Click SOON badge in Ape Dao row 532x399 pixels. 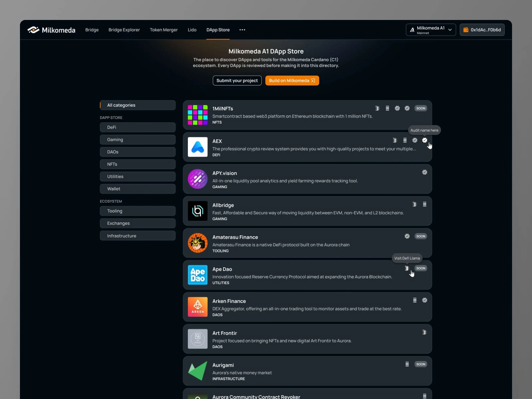point(421,268)
